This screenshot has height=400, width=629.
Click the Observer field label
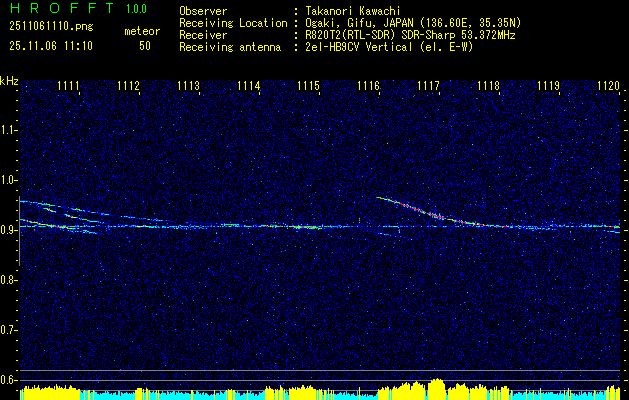[203, 11]
